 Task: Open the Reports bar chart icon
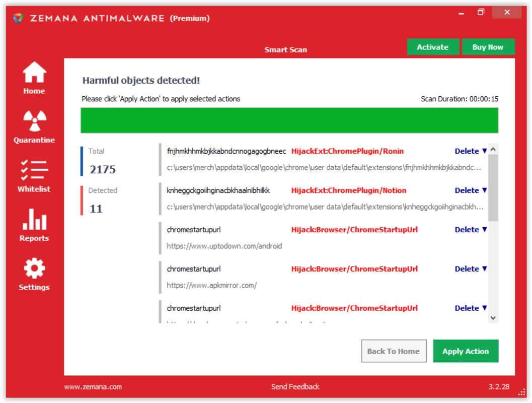tap(34, 219)
